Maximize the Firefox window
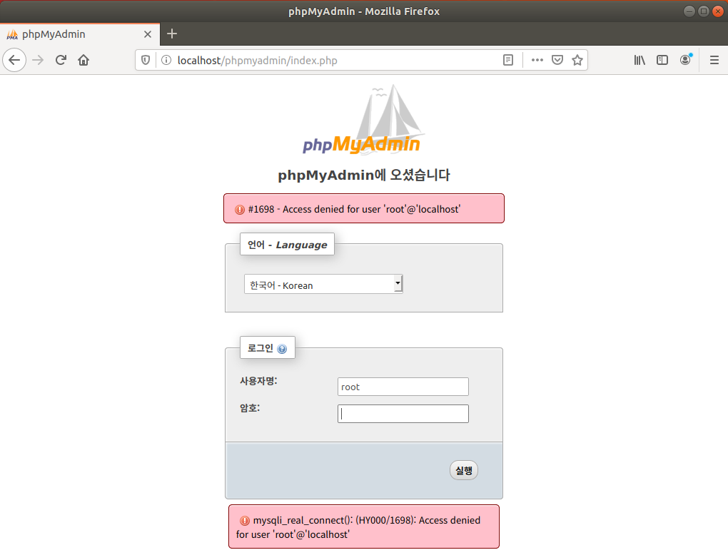Viewport: 728px width, 560px height. coord(704,11)
